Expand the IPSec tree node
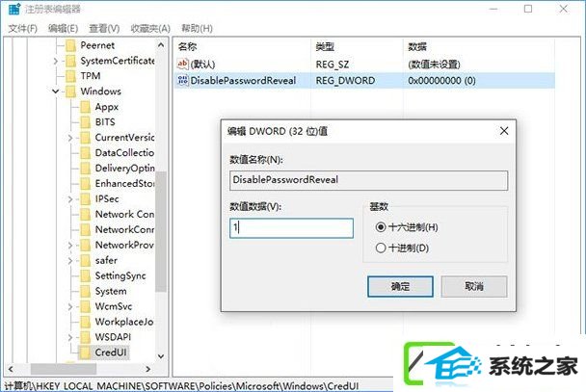This screenshot has width=586, height=392. pos(70,199)
